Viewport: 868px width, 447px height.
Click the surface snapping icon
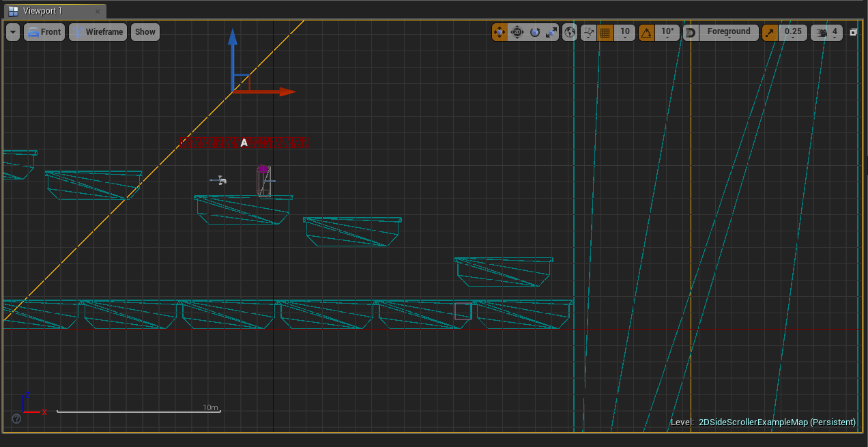[588, 32]
